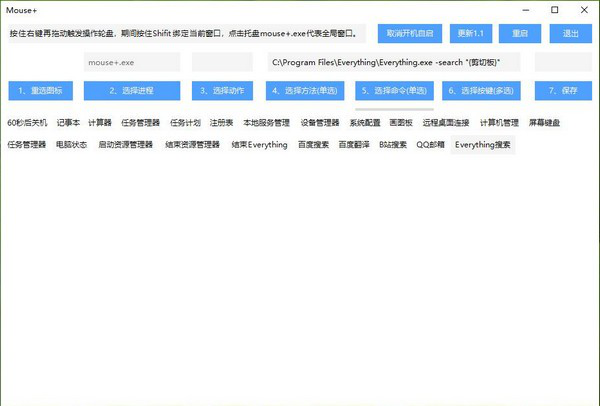Choose 本地服务管理 from the command list
Viewport: 600px width, 406px height.
266,123
